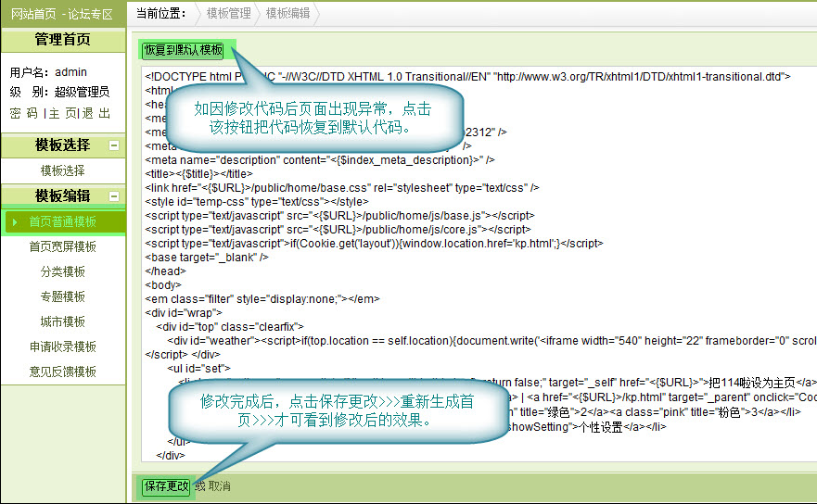Click the </head> code line

tap(165, 271)
